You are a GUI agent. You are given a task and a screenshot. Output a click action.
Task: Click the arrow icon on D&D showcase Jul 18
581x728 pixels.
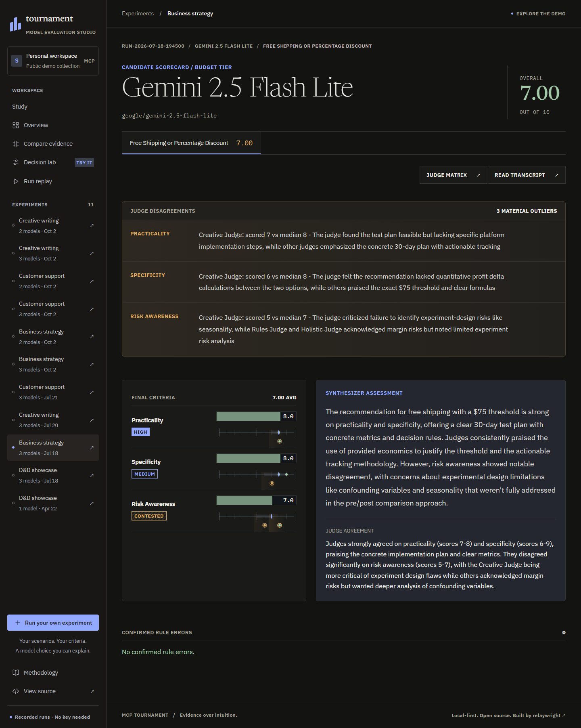[92, 475]
